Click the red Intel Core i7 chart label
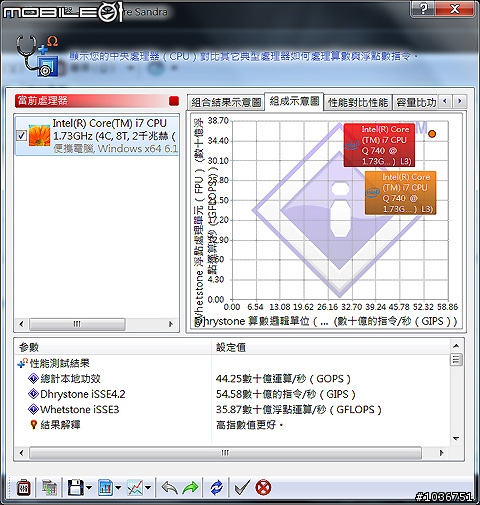Viewport: 480px width, 505px height. 379,145
